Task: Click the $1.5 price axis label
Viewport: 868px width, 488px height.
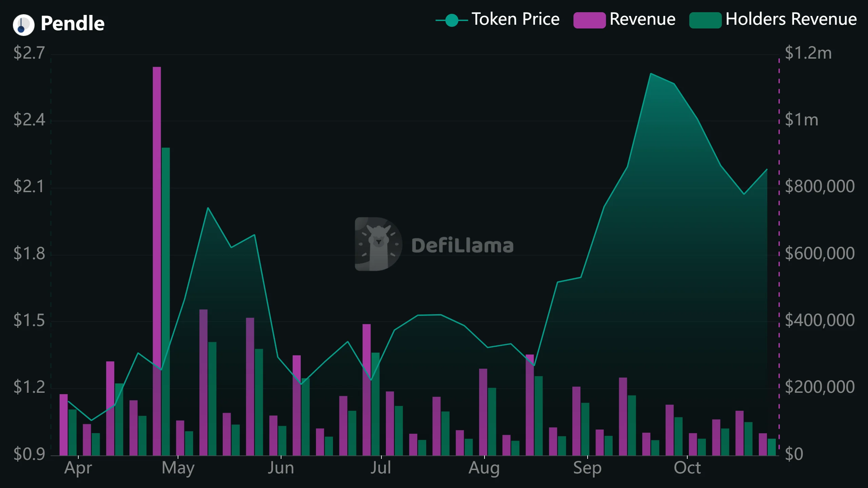Action: point(29,321)
